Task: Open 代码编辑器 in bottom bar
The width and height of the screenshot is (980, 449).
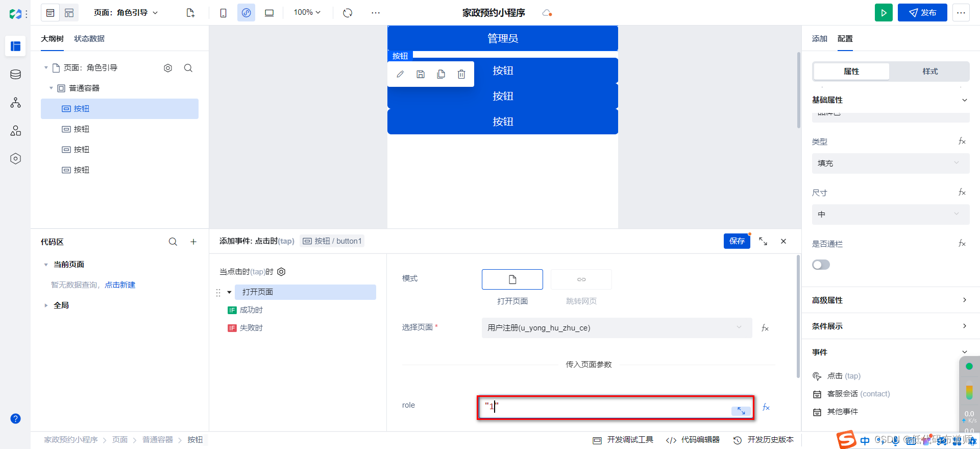Action: point(693,440)
